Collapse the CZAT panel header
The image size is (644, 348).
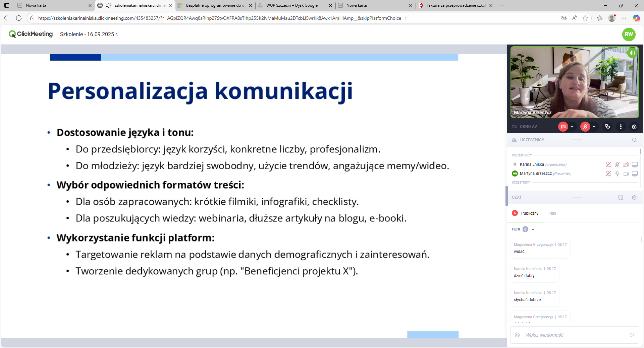click(577, 198)
